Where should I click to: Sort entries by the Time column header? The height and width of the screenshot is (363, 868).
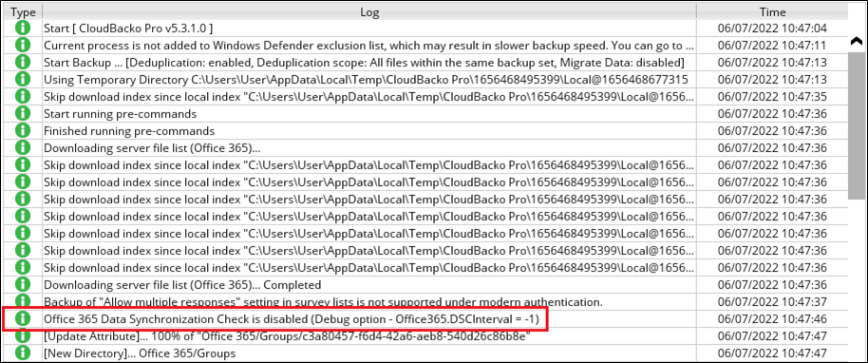click(772, 11)
